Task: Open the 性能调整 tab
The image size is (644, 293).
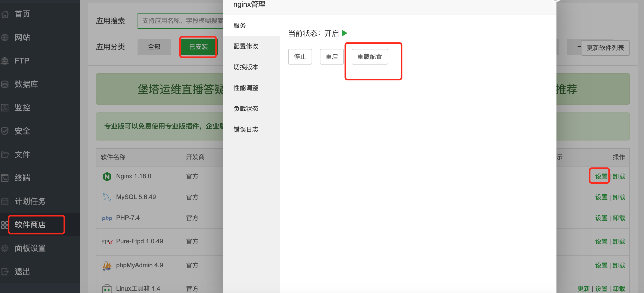Action: tap(246, 88)
